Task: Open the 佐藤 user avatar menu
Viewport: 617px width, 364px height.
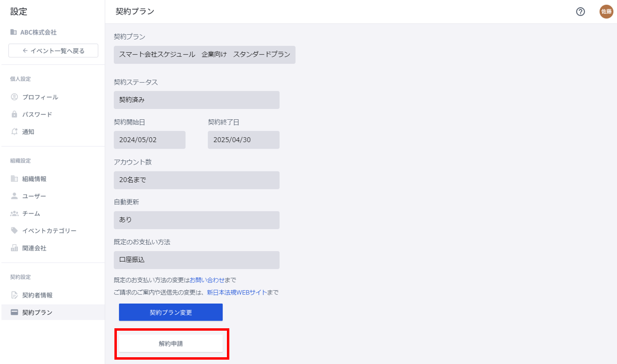Action: click(606, 12)
